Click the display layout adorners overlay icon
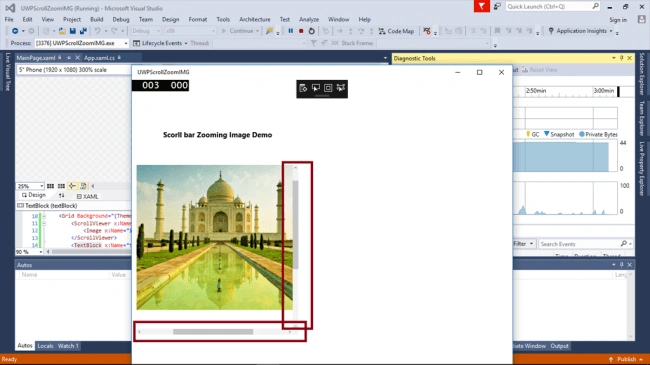Image resolution: width=650 pixels, height=365 pixels. click(x=328, y=88)
